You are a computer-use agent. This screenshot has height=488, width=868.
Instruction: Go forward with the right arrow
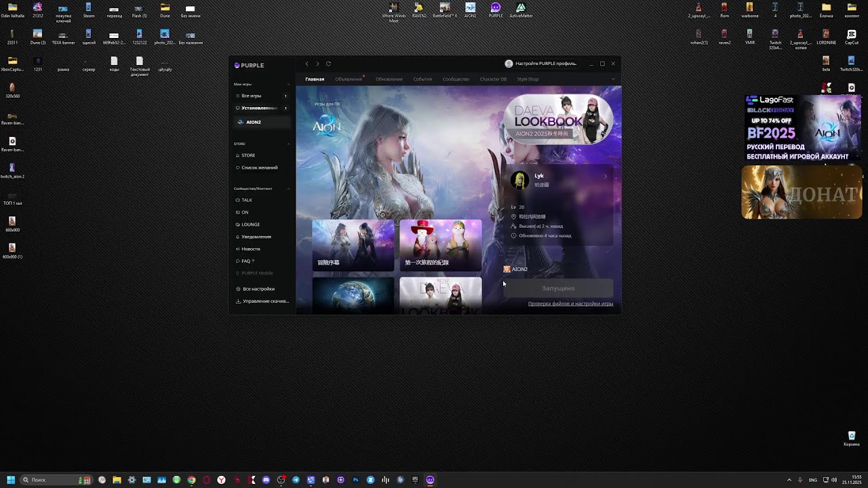317,64
